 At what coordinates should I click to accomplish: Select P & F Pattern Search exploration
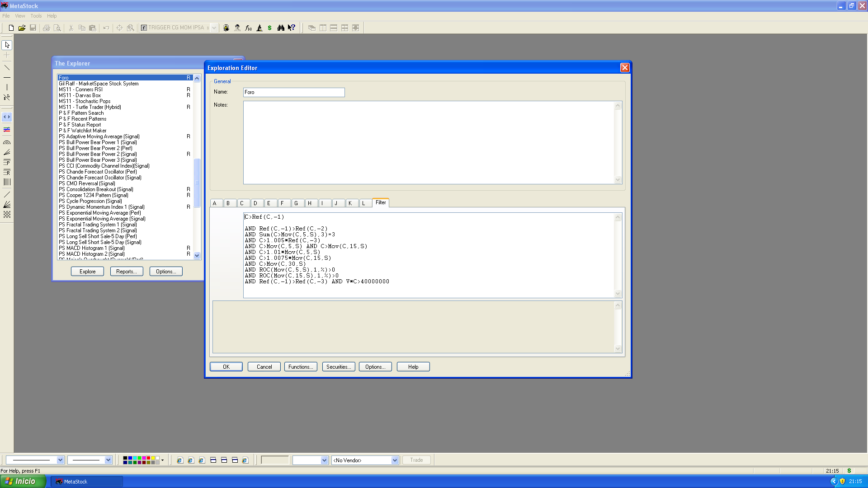coord(125,113)
